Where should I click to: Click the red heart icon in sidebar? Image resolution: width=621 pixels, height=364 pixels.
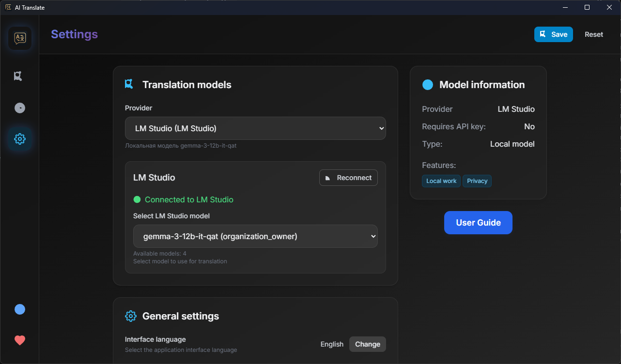(x=20, y=340)
